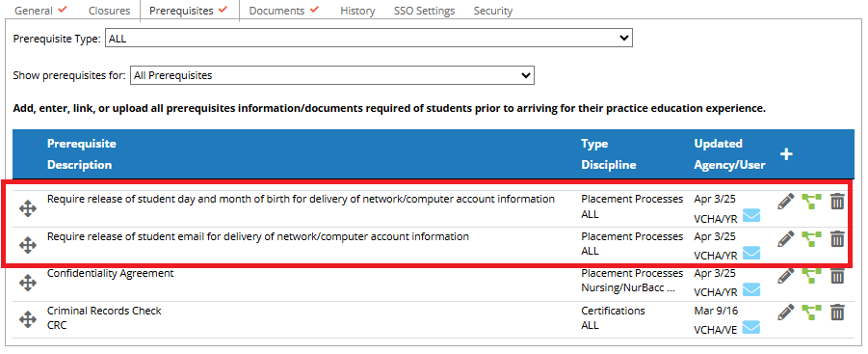
Task: Open the Security tab
Action: (492, 11)
